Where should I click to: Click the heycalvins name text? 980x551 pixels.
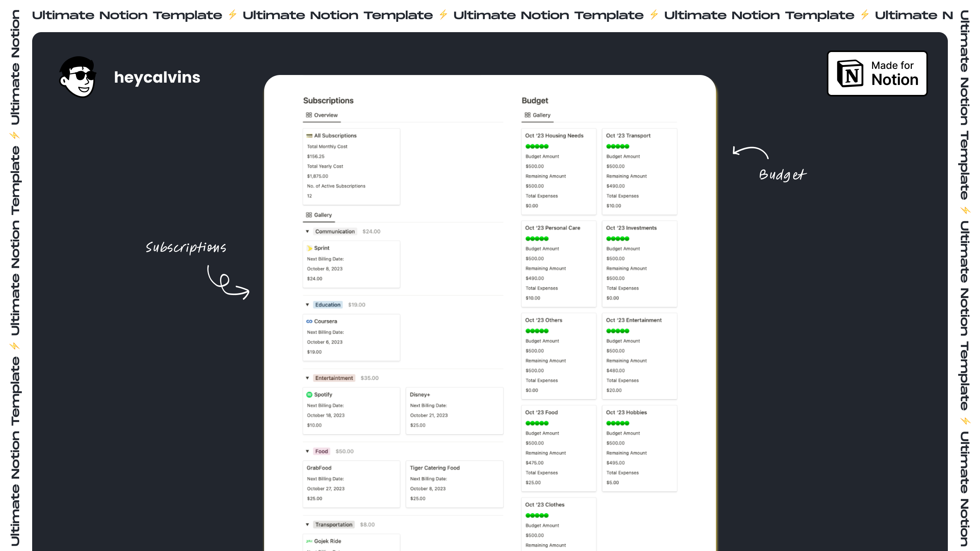(x=157, y=78)
